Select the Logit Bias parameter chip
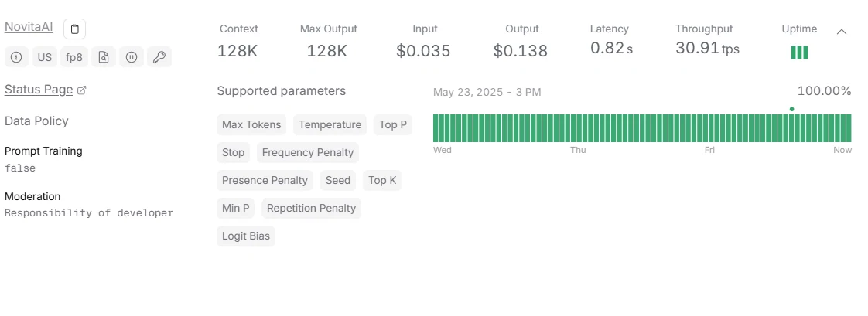Viewport: 868px width, 316px height. coord(246,236)
